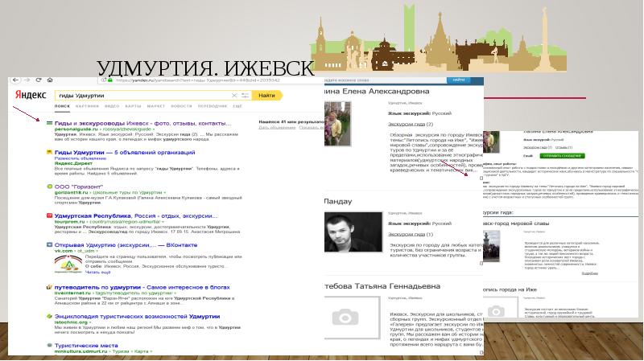Click yellow favicon beside Гиды Удмуртии объявлений

click(49, 152)
